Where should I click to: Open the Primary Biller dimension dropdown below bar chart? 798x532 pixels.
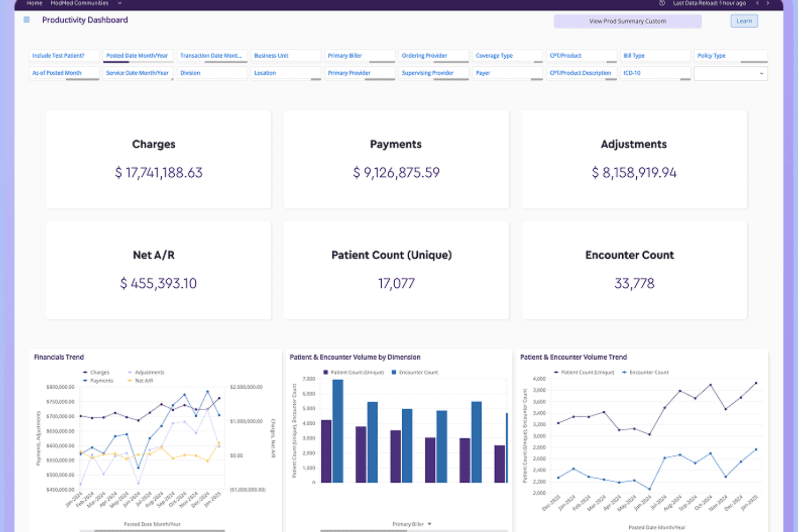412,524
